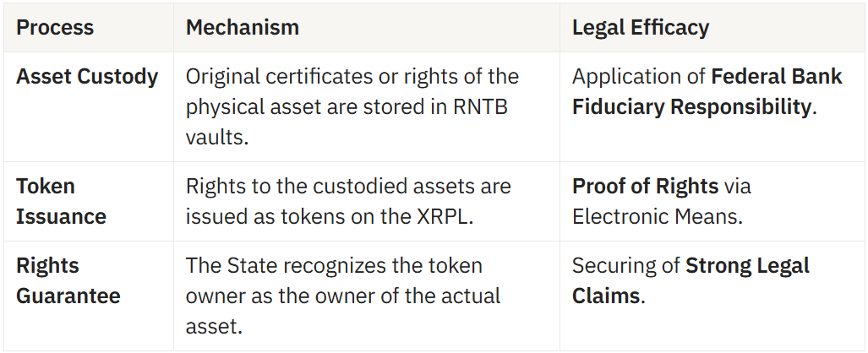The image size is (868, 353).
Task: Select the Asset Custody row label
Action: 87,77
